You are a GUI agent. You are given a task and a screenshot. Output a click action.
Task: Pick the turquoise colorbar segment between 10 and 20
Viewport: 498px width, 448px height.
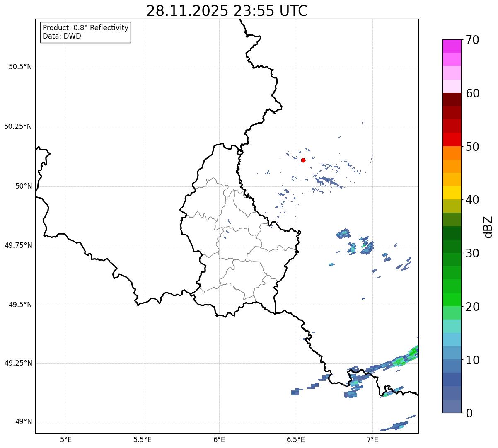coord(452,326)
